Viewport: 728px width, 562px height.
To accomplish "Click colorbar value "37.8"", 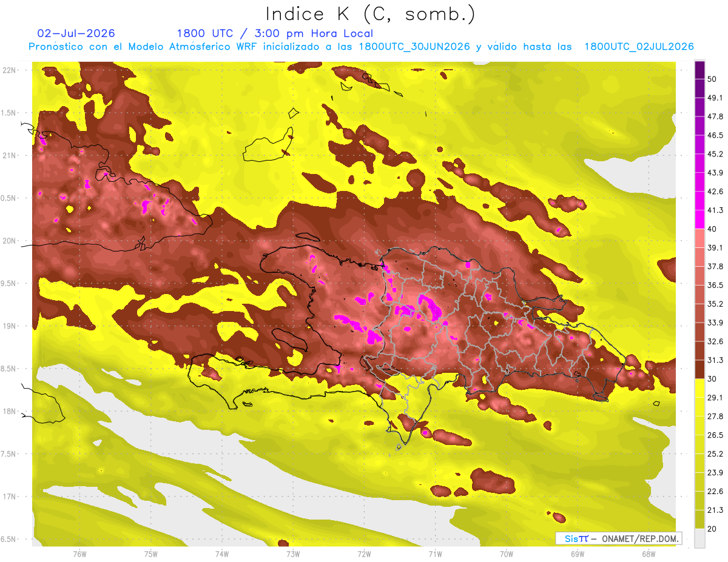I will tap(715, 267).
